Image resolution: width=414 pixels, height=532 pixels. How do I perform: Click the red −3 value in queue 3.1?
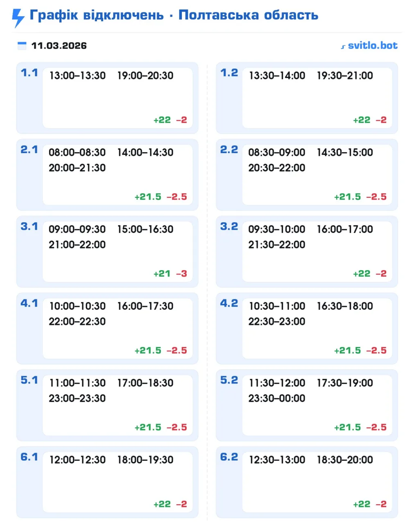tap(181, 274)
